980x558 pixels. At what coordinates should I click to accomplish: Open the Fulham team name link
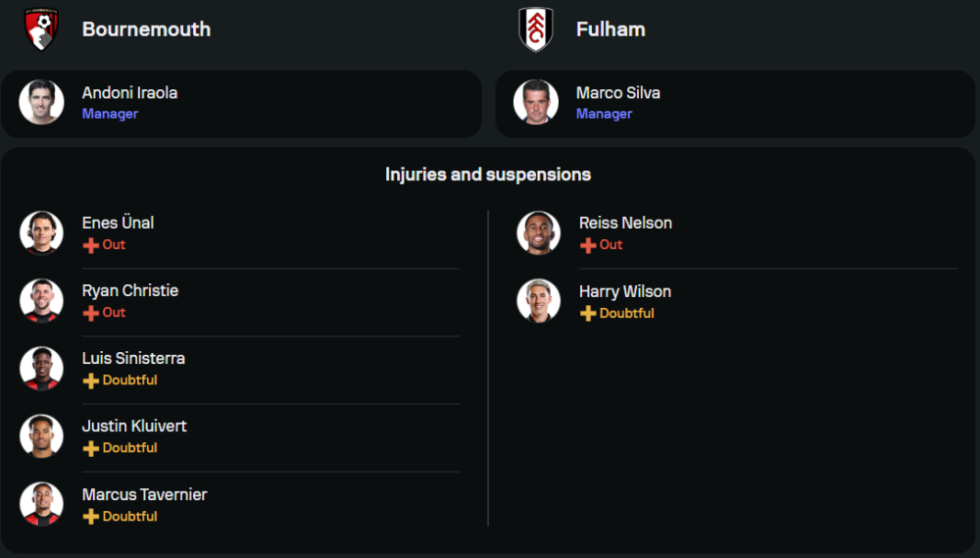[x=611, y=29]
